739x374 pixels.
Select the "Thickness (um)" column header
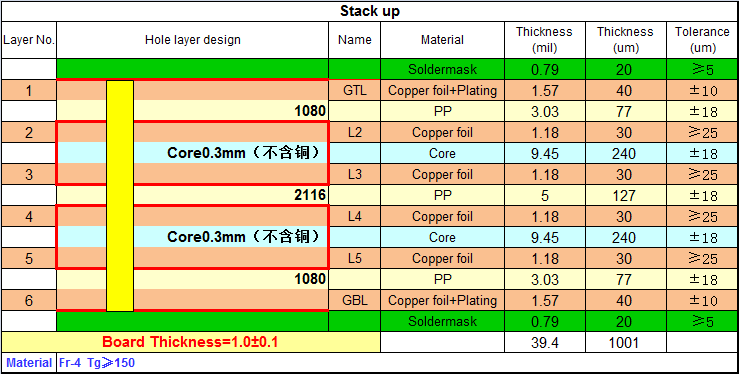coord(625,40)
